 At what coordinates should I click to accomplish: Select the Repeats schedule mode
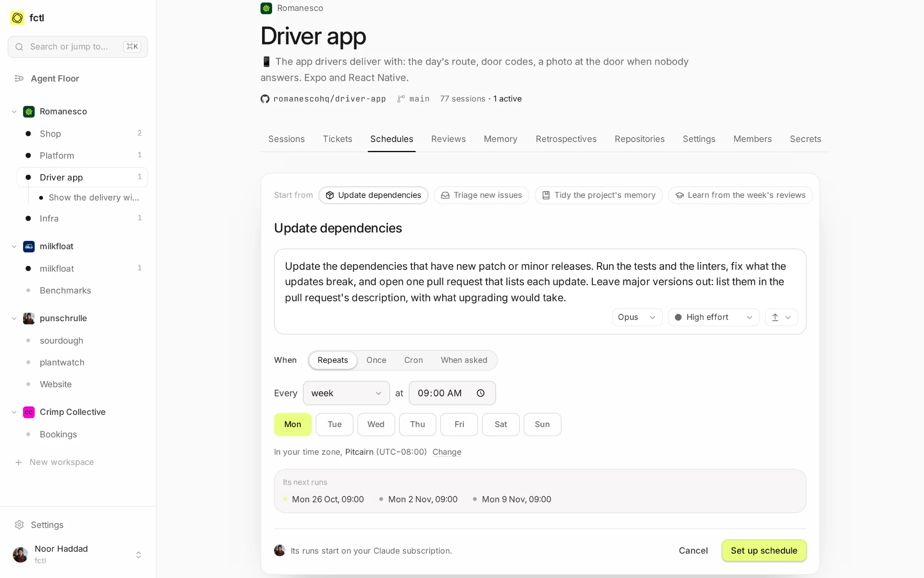[333, 360]
